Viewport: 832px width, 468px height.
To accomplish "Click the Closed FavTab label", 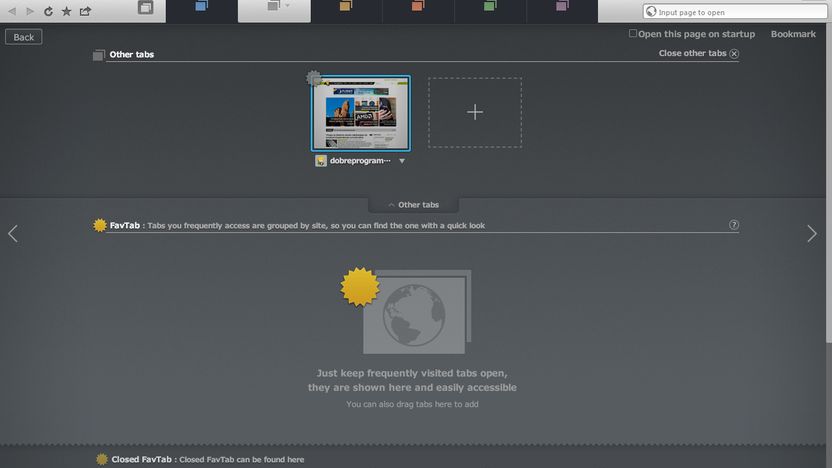I will tap(142, 460).
